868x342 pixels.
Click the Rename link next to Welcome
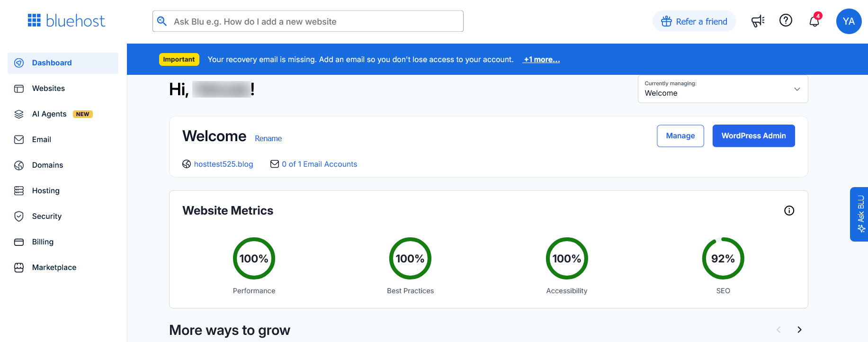point(268,138)
